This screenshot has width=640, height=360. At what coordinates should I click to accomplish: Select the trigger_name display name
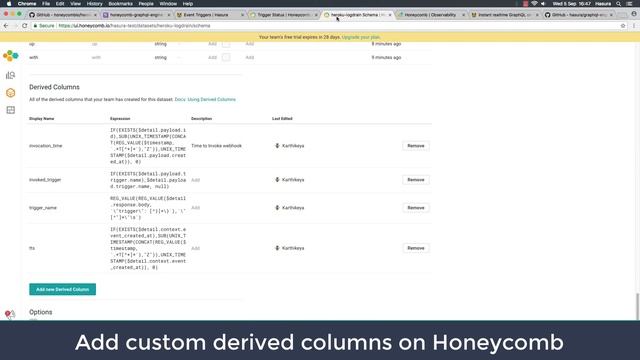(43, 208)
